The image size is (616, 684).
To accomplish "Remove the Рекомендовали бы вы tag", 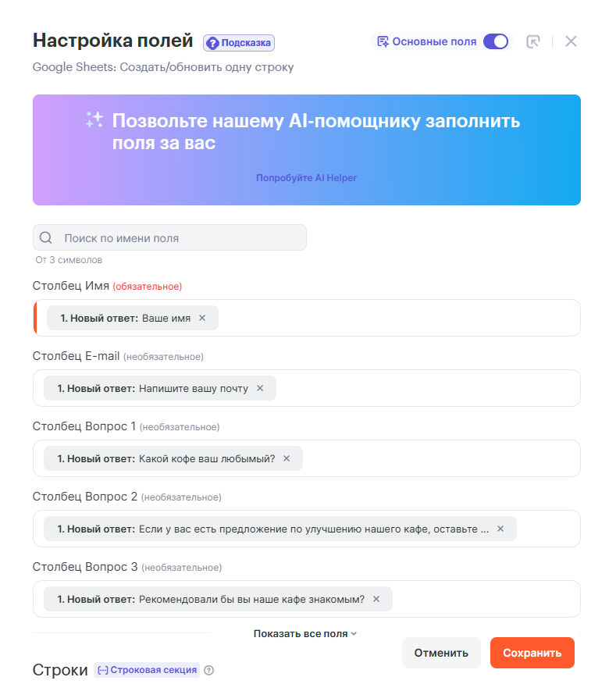I will 376,599.
